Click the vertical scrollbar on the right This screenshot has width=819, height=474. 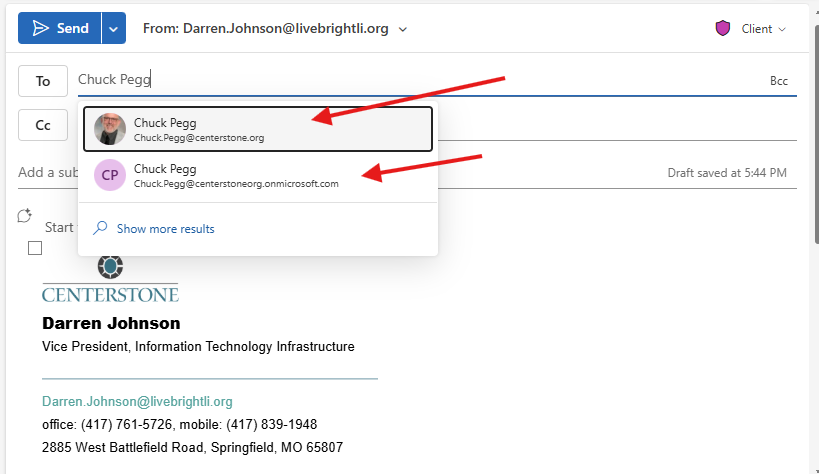(816, 135)
